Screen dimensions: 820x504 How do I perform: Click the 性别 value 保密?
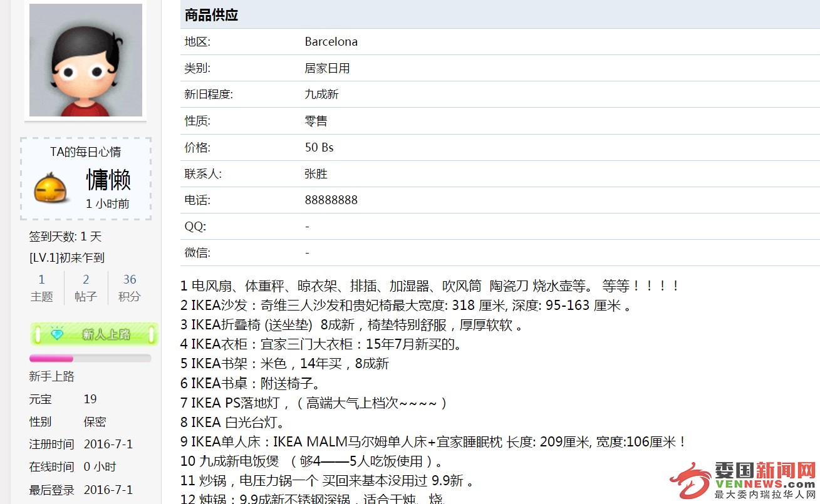point(95,421)
